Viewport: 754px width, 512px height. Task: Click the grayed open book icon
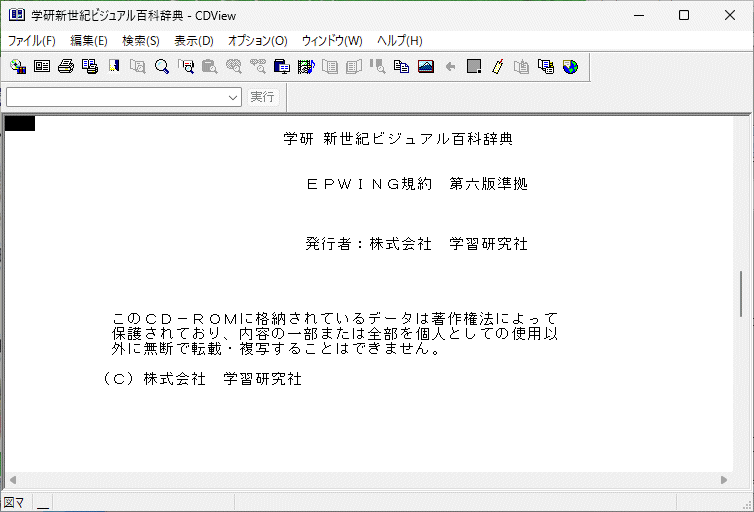pyautogui.click(x=354, y=66)
